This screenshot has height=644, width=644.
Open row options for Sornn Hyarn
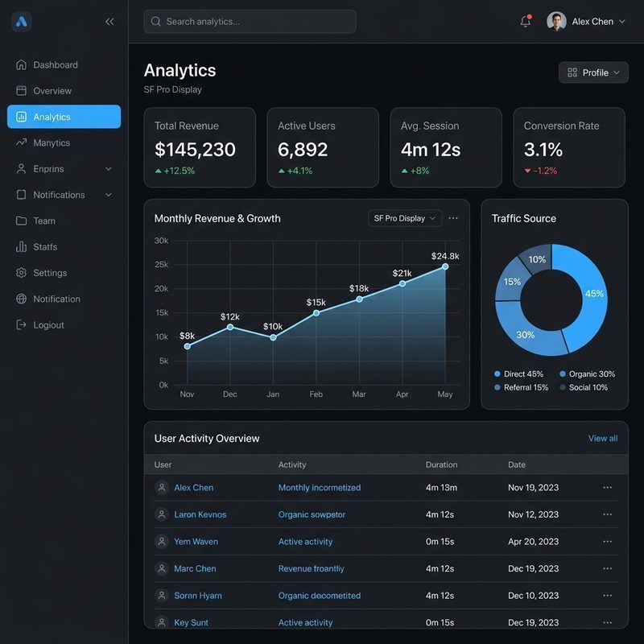click(x=608, y=596)
